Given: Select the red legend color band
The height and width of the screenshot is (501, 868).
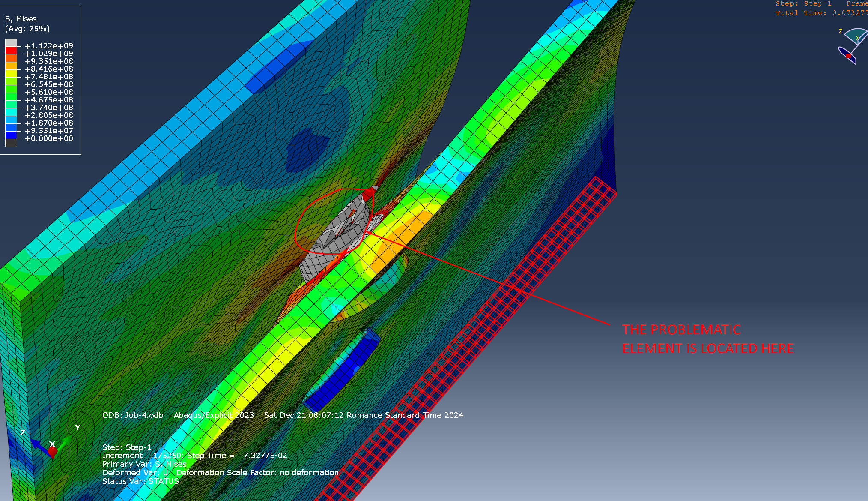Looking at the screenshot, I should coord(11,50).
